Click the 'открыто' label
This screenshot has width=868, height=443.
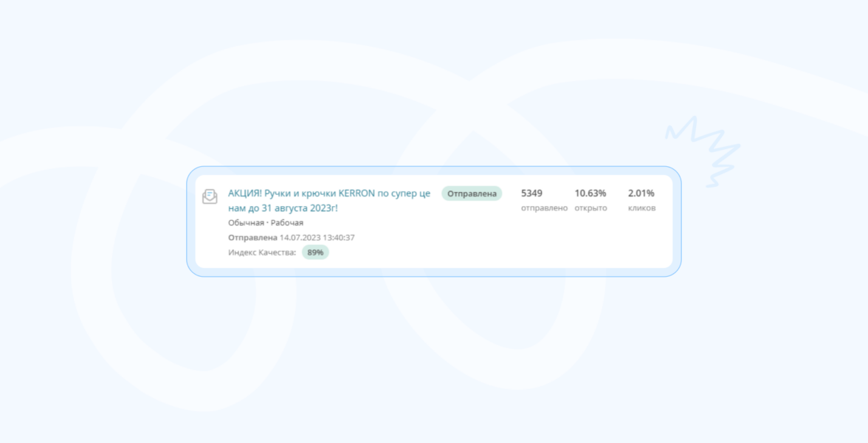pos(590,208)
